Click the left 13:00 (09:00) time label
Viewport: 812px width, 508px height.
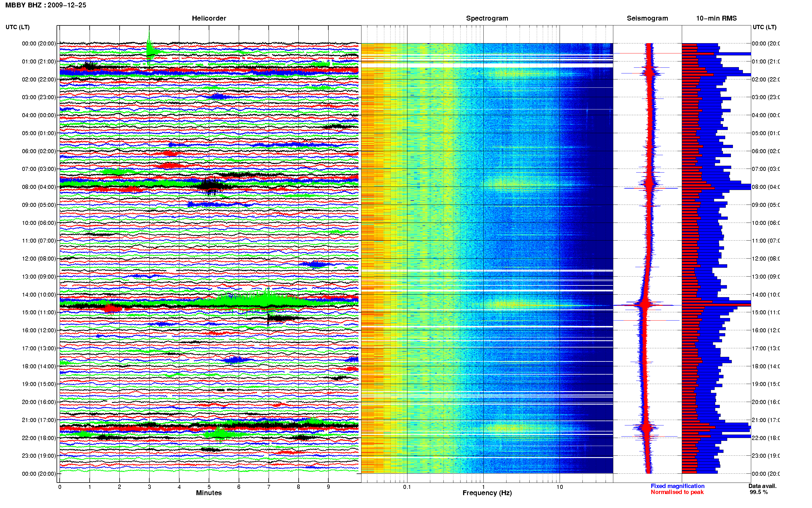tap(39, 277)
